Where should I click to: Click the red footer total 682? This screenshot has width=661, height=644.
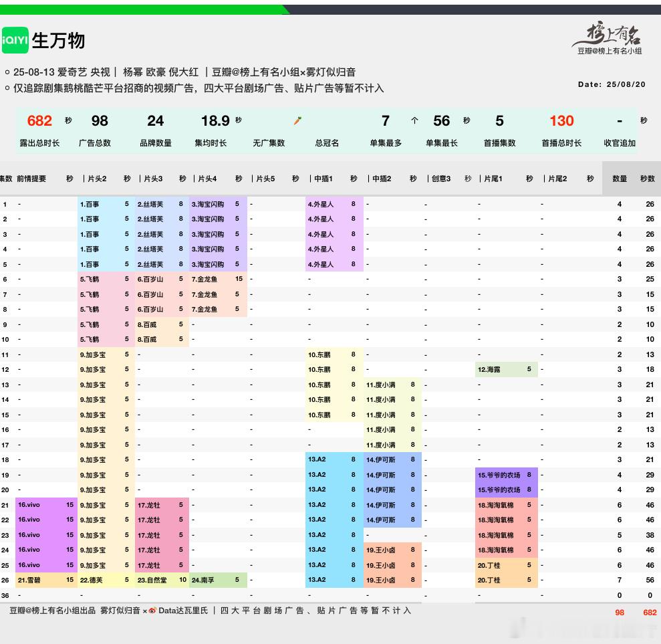tap(650, 613)
